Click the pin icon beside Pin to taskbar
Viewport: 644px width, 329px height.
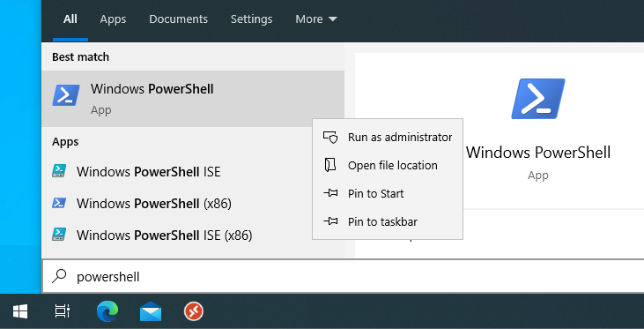(x=330, y=221)
